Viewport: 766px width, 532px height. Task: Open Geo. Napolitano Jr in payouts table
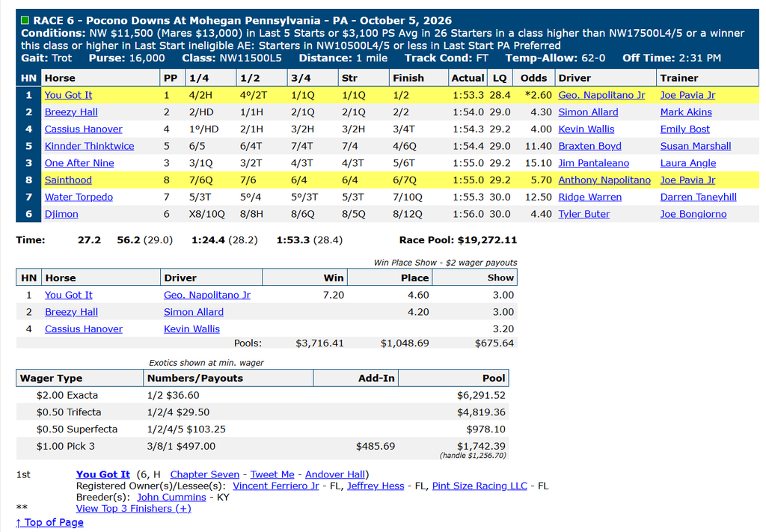click(x=207, y=295)
